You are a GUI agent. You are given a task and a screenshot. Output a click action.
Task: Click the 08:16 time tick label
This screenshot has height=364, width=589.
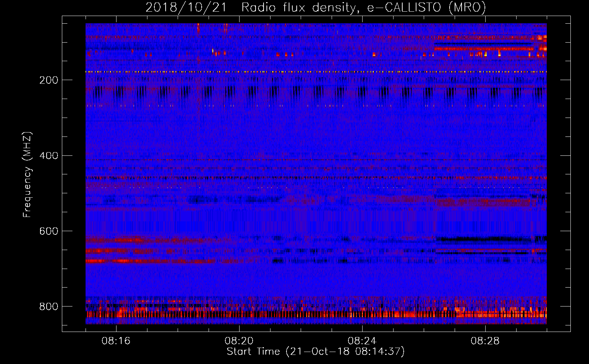coord(116,341)
